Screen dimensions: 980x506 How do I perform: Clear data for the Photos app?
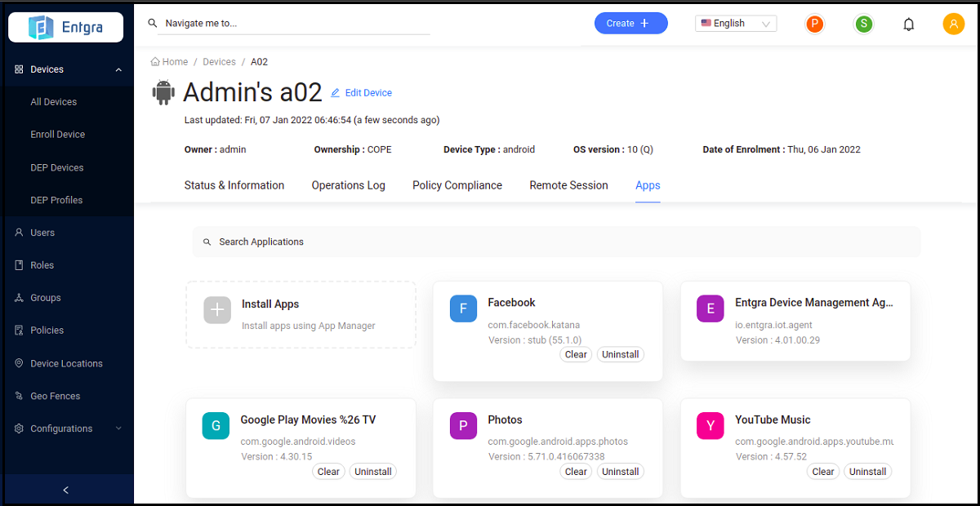pyautogui.click(x=576, y=472)
